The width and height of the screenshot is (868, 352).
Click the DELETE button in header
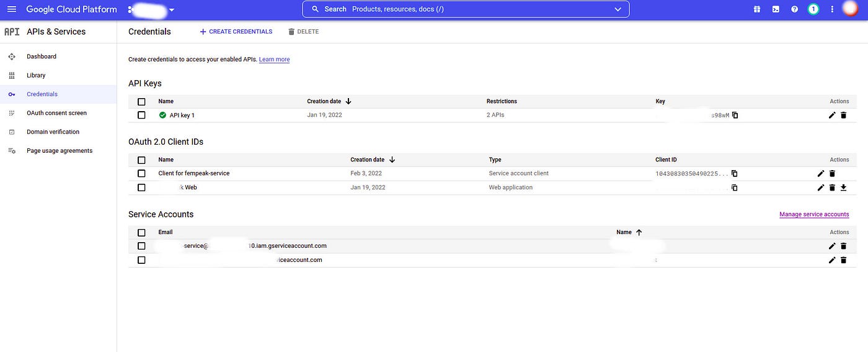coord(303,32)
